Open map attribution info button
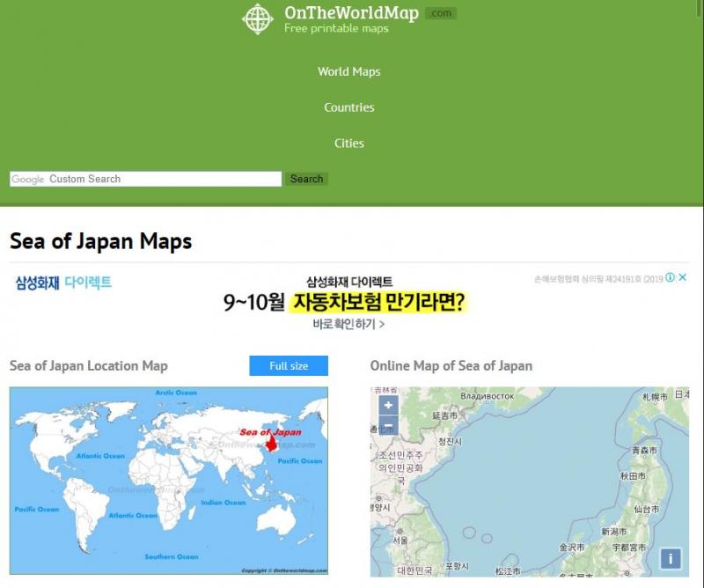Viewport: 704px width, 588px height. [671, 558]
